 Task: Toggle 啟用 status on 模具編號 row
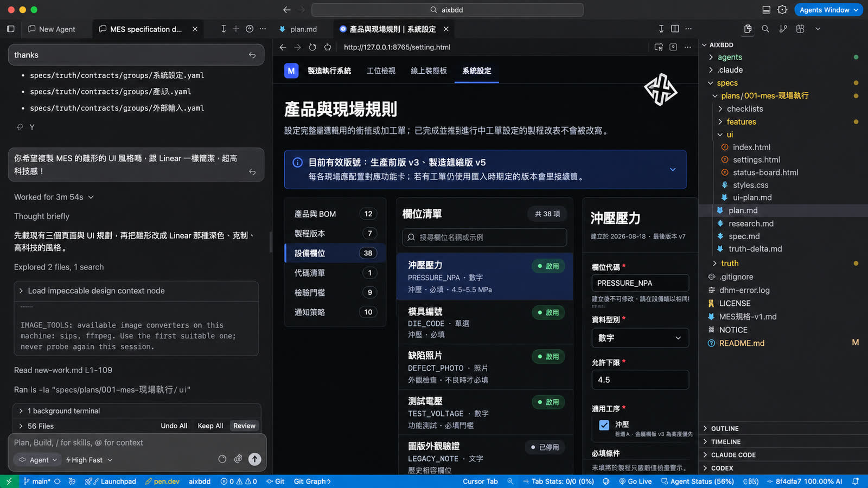coord(548,312)
